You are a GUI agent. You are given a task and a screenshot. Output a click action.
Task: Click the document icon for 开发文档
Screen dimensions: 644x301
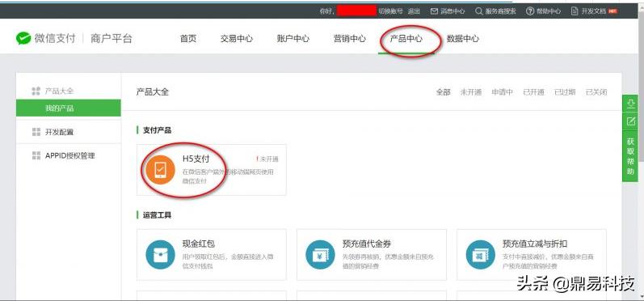pyautogui.click(x=575, y=11)
